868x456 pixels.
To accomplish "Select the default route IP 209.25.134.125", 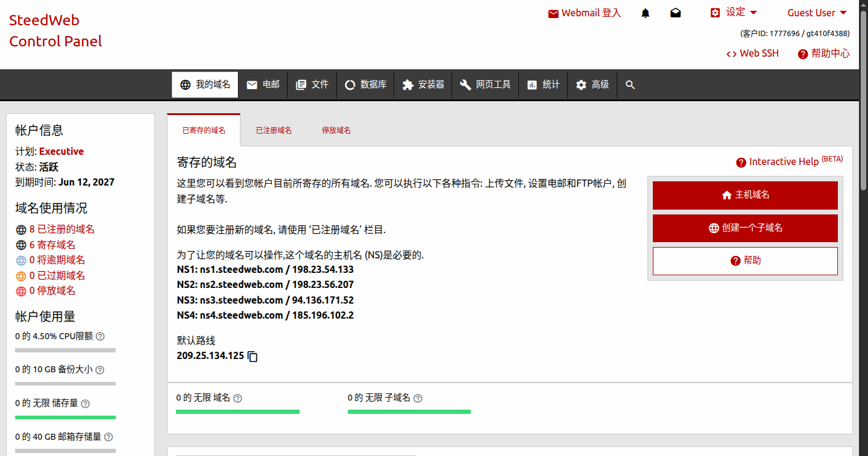I will click(x=210, y=355).
